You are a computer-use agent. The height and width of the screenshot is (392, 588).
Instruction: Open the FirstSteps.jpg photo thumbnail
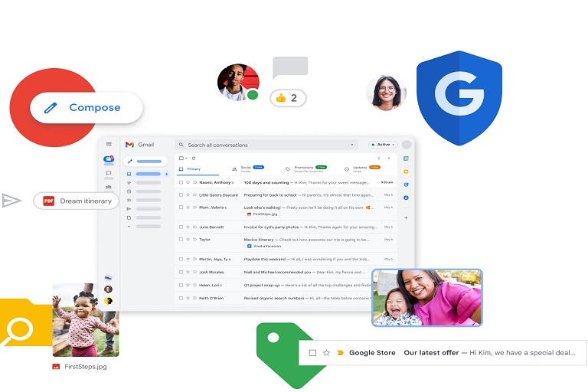pyautogui.click(x=86, y=320)
